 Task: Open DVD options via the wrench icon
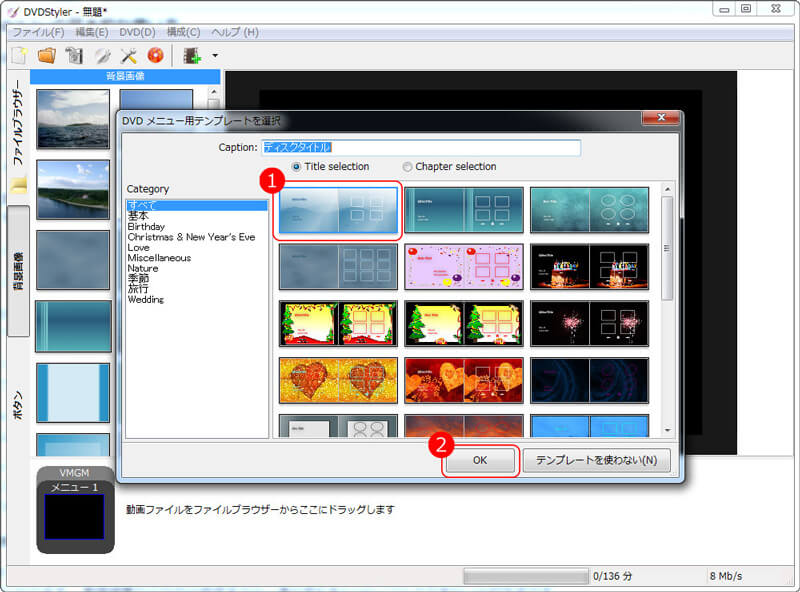click(128, 55)
